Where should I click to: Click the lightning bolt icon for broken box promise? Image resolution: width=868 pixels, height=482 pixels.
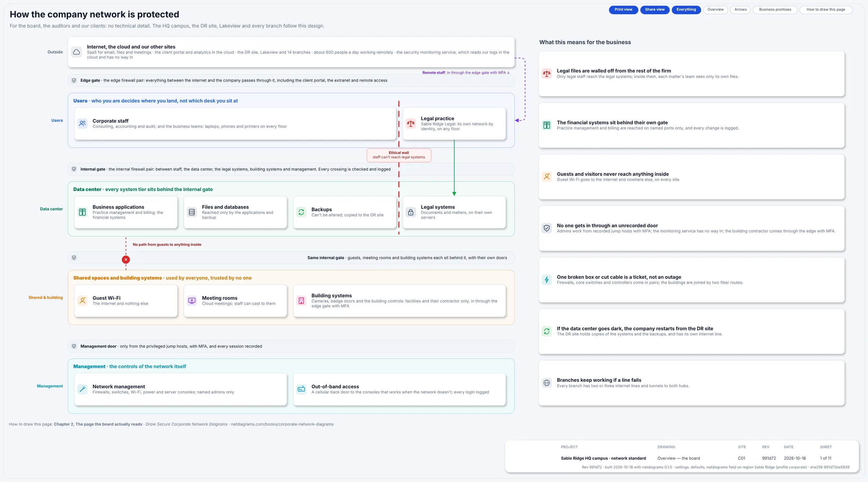pos(547,280)
